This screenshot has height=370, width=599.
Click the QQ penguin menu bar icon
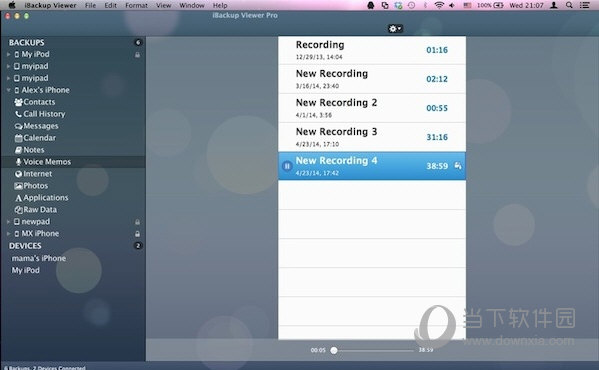(371, 5)
